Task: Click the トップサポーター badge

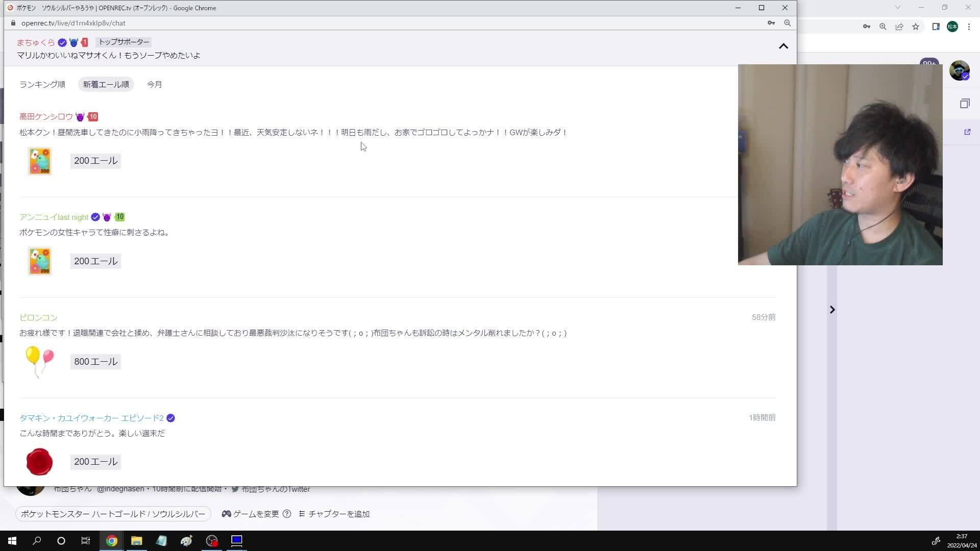Action: pos(124,42)
